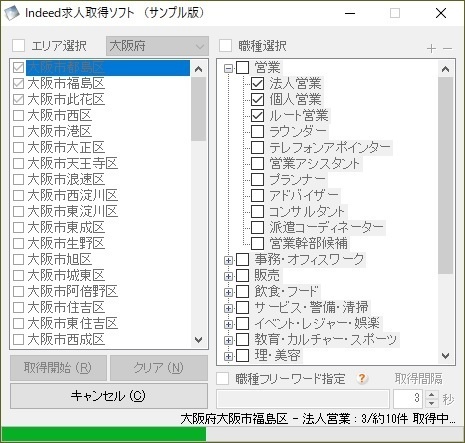This screenshot has height=443, width=465.
Task: Click the area list scroll-up arrow
Action: point(199,69)
